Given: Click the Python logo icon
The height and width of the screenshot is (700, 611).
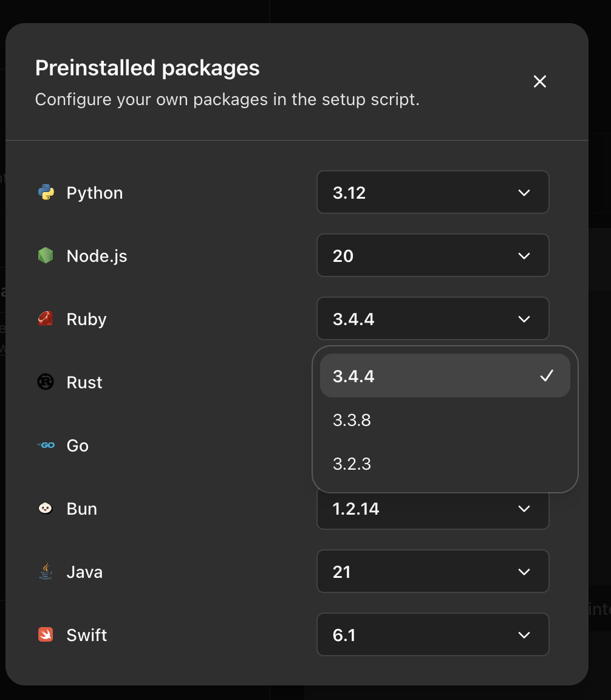Looking at the screenshot, I should pyautogui.click(x=46, y=193).
